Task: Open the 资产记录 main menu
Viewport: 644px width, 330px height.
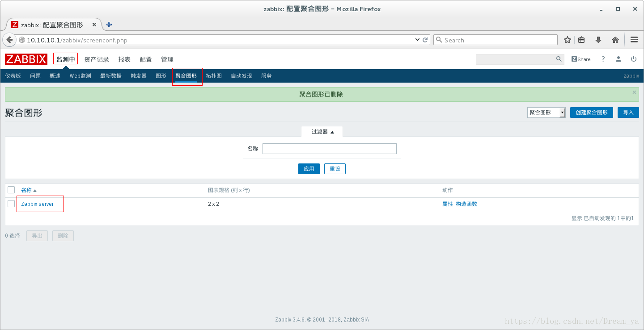Action: [x=97, y=59]
